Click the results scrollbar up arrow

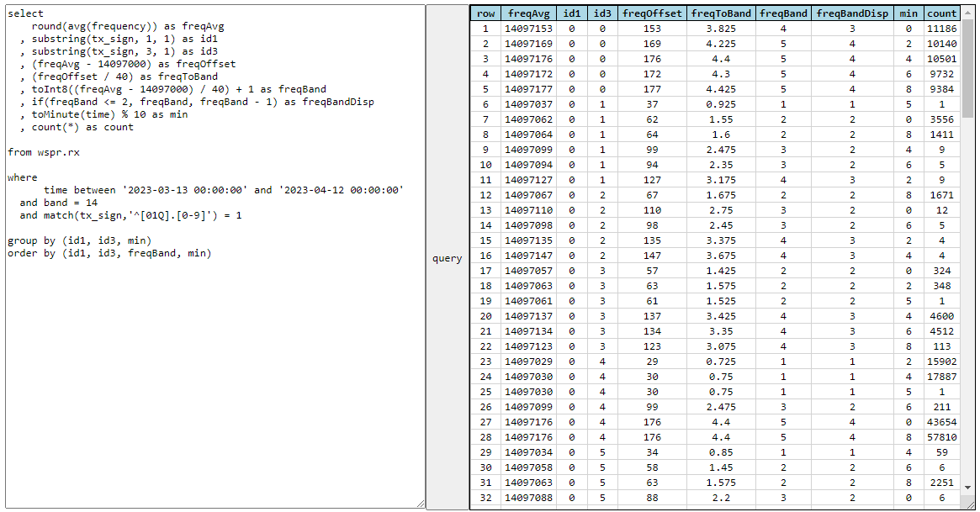click(x=967, y=13)
